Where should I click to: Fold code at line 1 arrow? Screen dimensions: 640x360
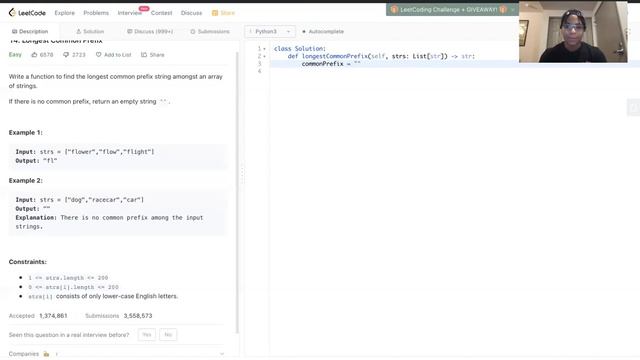click(264, 49)
